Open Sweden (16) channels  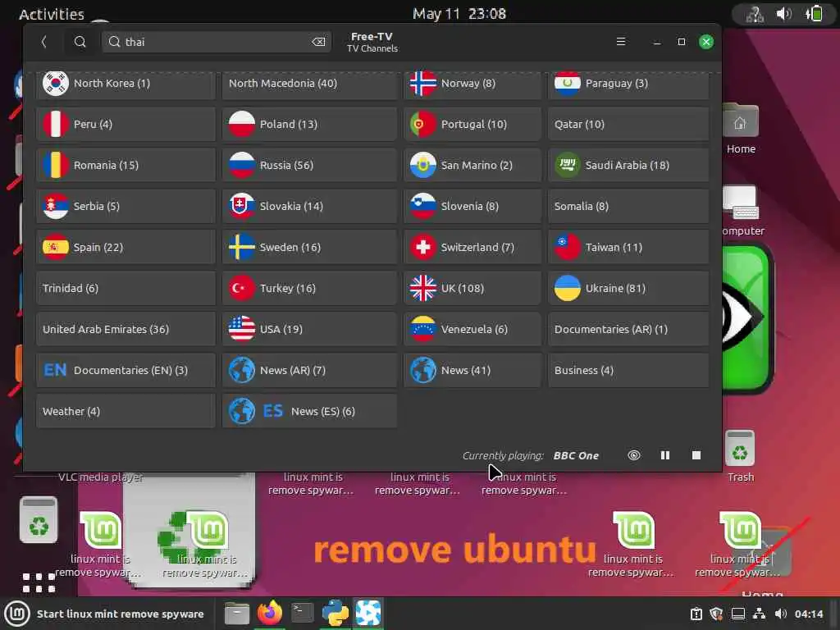309,247
